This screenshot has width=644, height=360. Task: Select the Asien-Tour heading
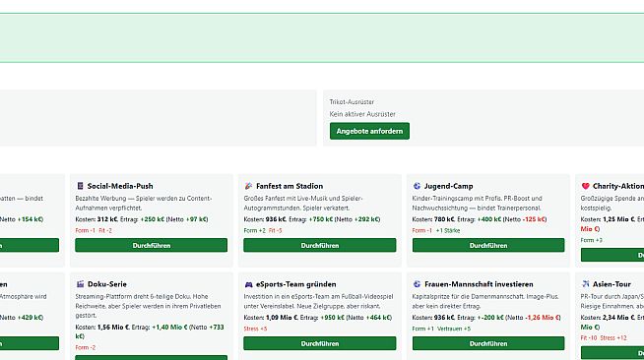[612, 284]
